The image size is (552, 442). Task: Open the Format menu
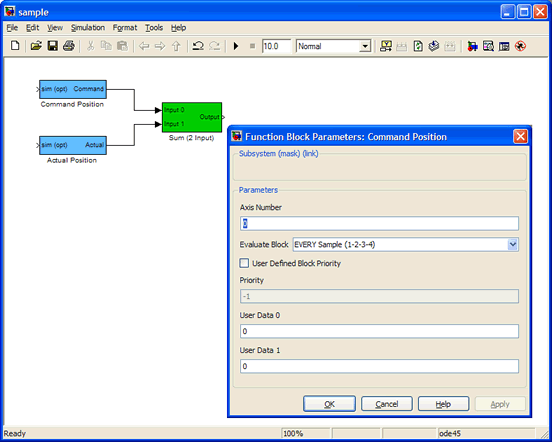tap(125, 28)
